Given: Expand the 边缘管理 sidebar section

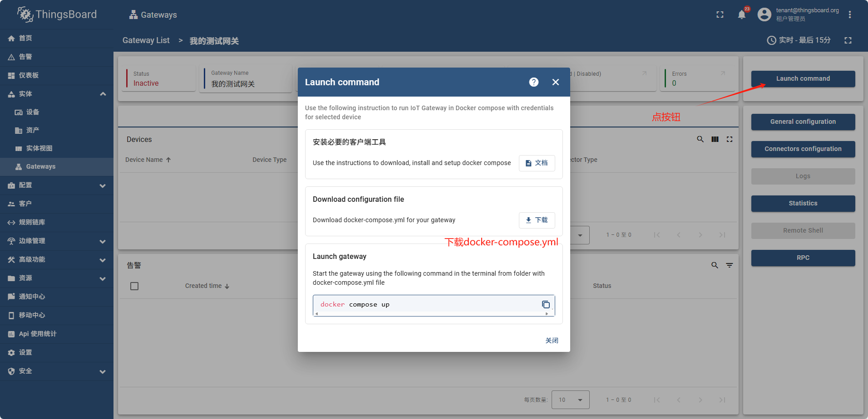Looking at the screenshot, I should tap(103, 241).
